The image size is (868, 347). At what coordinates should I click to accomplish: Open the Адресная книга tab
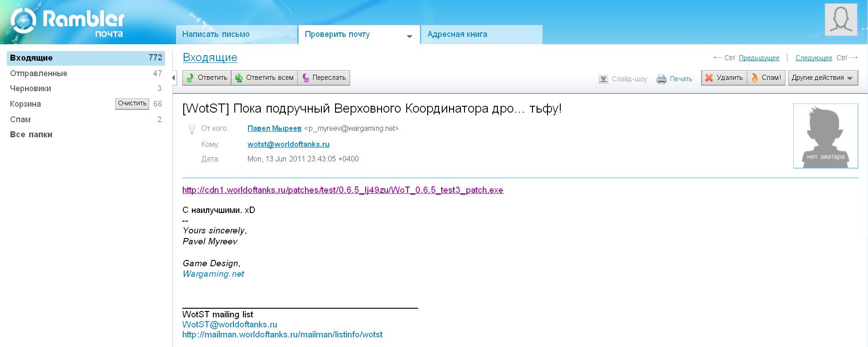pos(481,35)
